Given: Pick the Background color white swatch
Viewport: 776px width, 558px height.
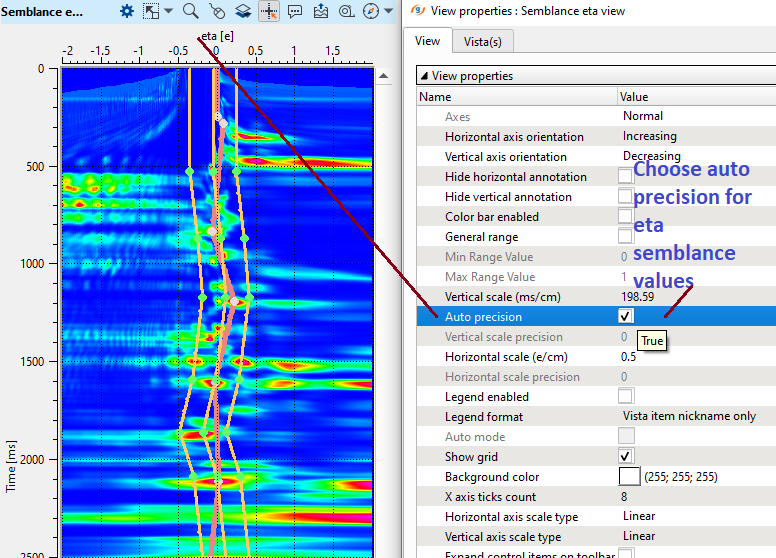Looking at the screenshot, I should 629,477.
